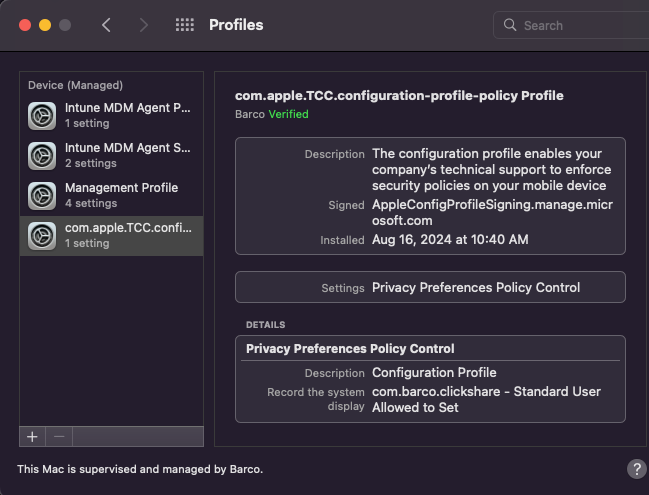The height and width of the screenshot is (495, 649).
Task: Click the Profiles window title
Action: (236, 25)
